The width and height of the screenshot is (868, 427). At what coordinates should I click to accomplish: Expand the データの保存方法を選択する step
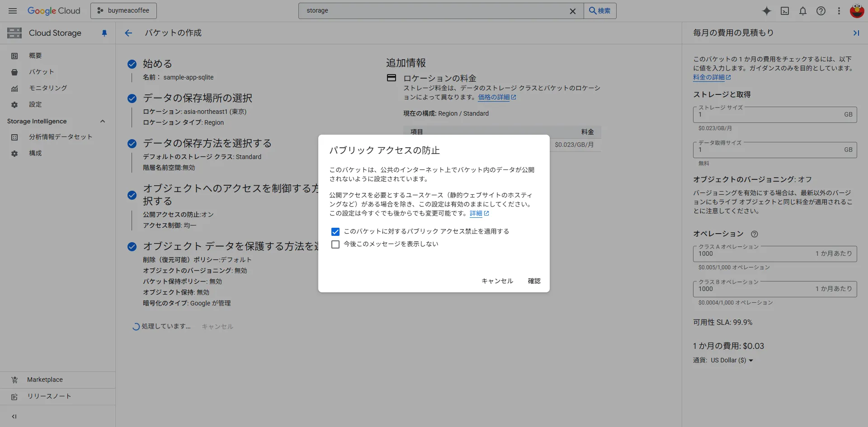[207, 143]
